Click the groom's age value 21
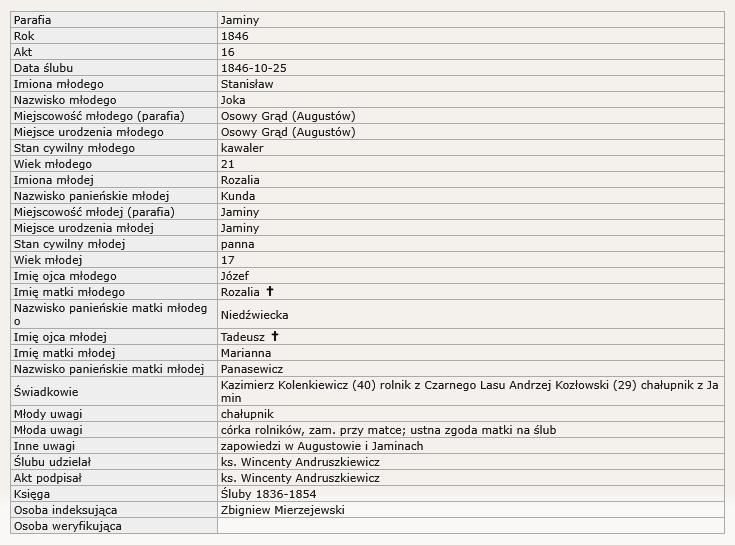 227,164
